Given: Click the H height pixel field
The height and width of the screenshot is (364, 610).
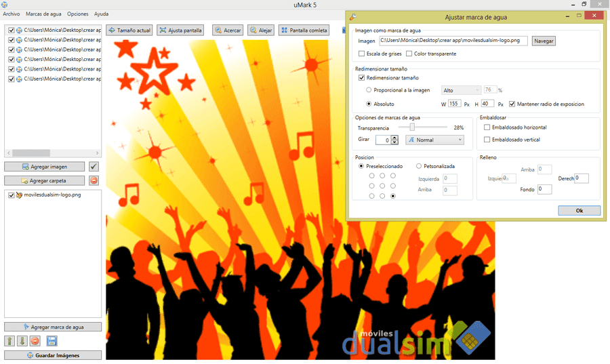Looking at the screenshot, I should [487, 104].
